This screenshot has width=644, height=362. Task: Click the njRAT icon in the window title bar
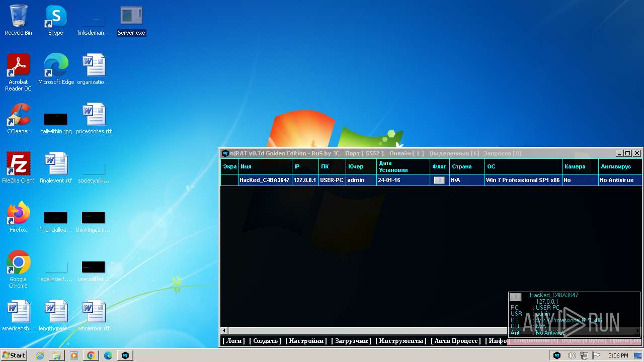point(225,153)
